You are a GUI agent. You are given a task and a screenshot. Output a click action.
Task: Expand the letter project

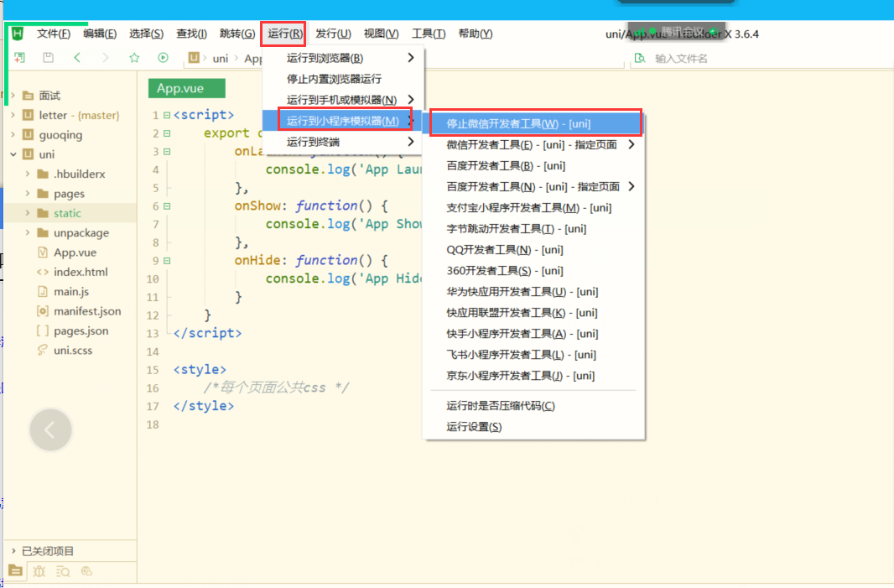(13, 115)
